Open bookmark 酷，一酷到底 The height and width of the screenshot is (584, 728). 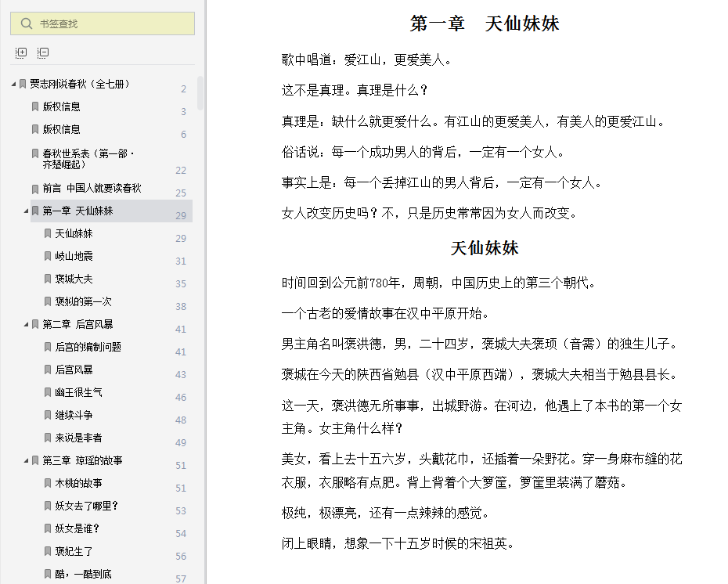(84, 575)
